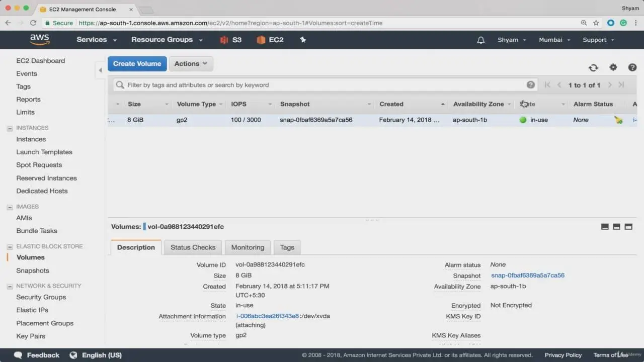
Task: Open the snap-0fbaf6369a5a7ca56 link in details
Action: (528, 276)
